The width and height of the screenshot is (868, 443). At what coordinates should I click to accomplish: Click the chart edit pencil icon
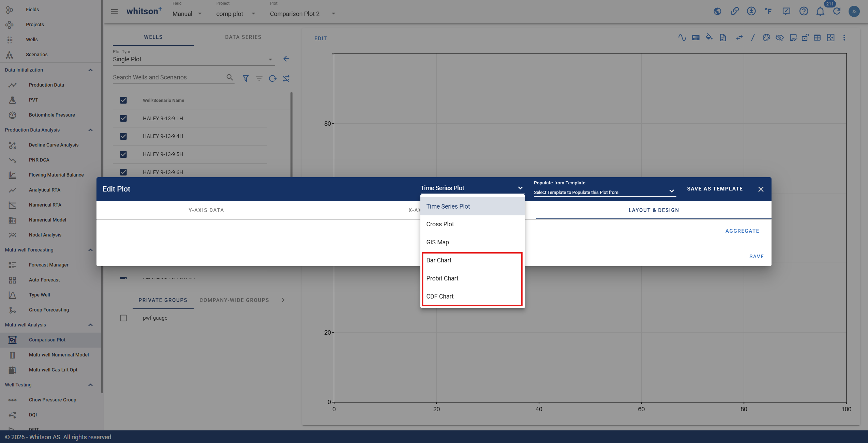pyautogui.click(x=793, y=37)
